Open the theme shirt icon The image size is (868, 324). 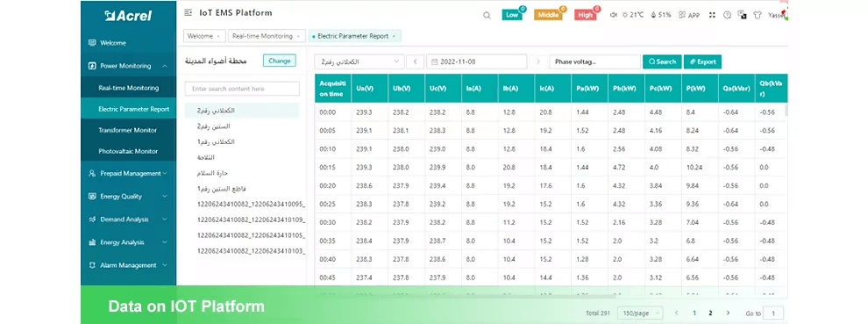(x=757, y=15)
